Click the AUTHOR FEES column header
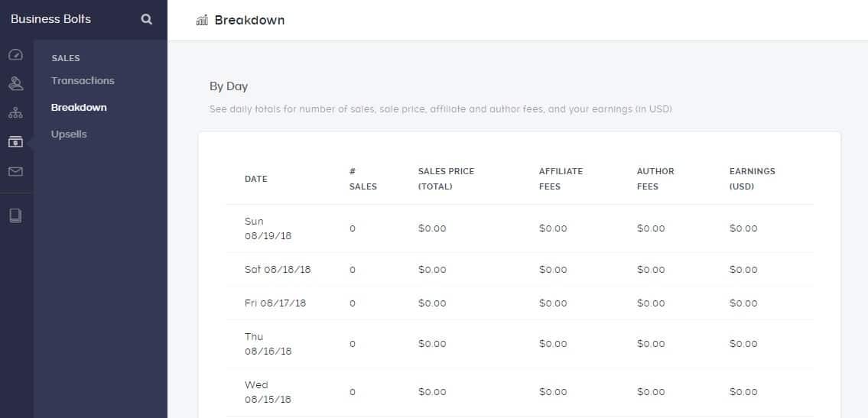The image size is (868, 418). pyautogui.click(x=655, y=179)
